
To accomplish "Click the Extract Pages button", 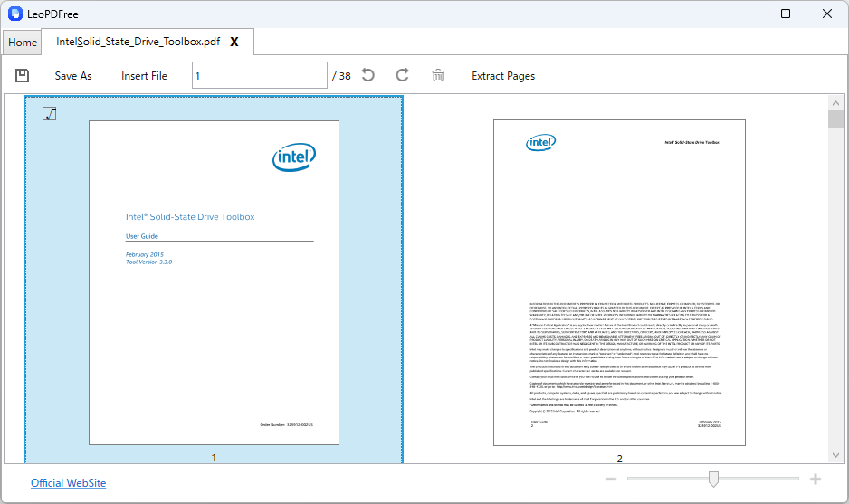I will 503,76.
